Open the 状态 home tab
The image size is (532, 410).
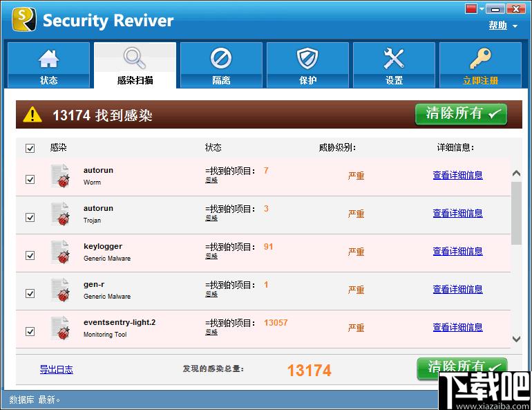(48, 65)
